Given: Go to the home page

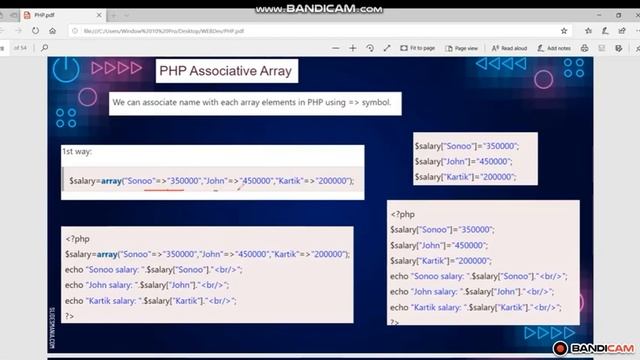Looking at the screenshot, I should click(x=53, y=31).
